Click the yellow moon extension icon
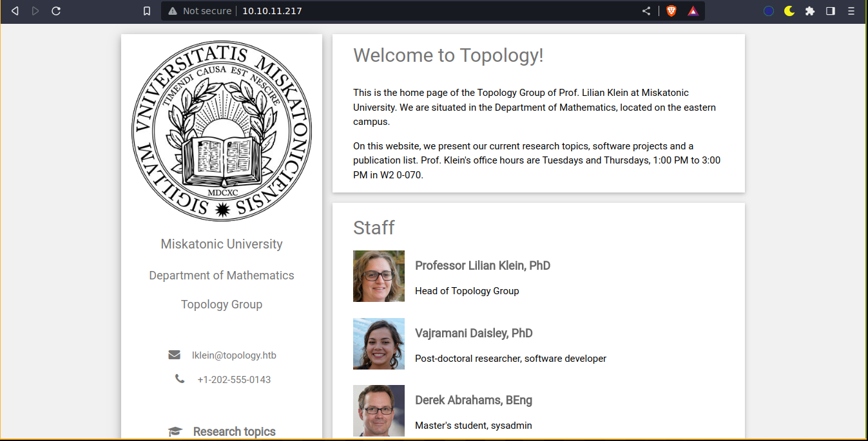This screenshot has width=868, height=441. 789,11
